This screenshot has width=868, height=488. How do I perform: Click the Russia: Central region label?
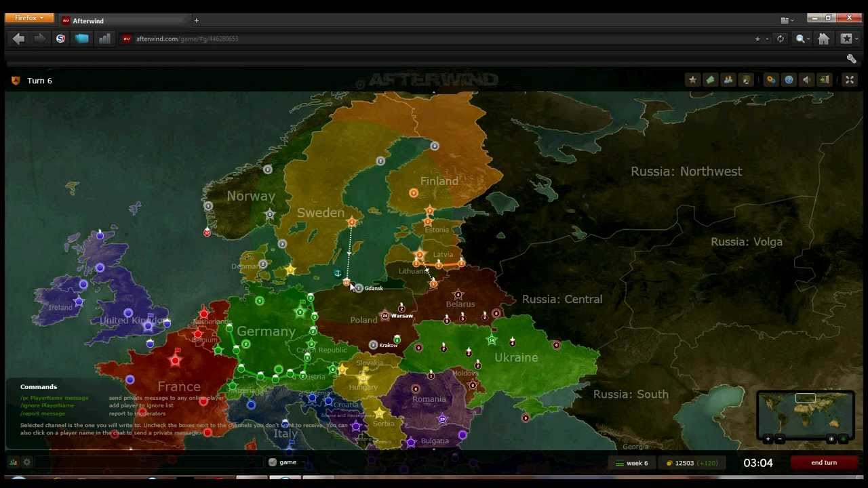coord(562,299)
